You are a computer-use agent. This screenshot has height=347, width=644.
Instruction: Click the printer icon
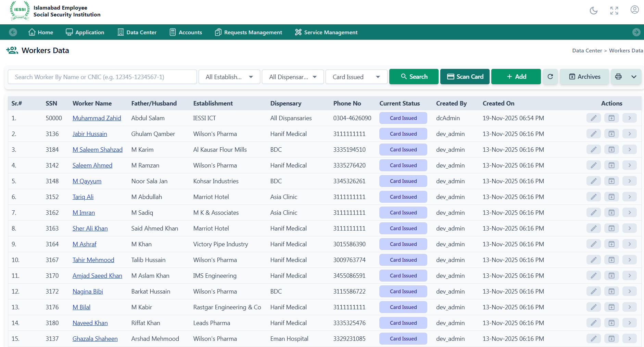(x=618, y=77)
